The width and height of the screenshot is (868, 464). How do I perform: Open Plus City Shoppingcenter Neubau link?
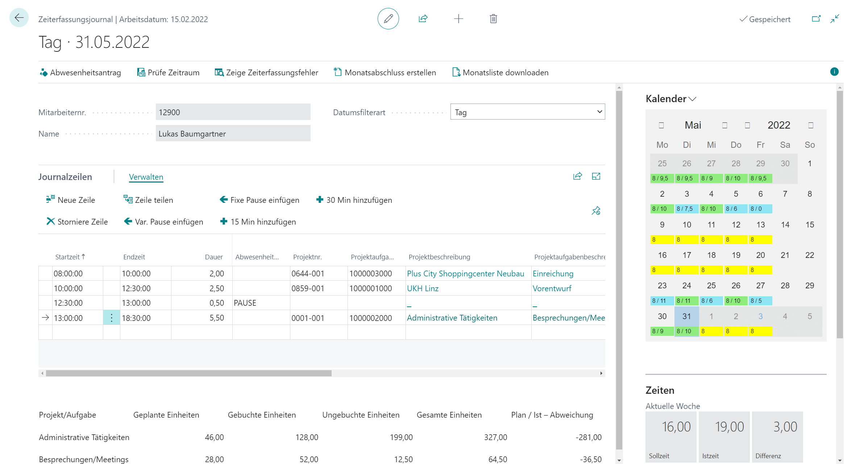[465, 273]
